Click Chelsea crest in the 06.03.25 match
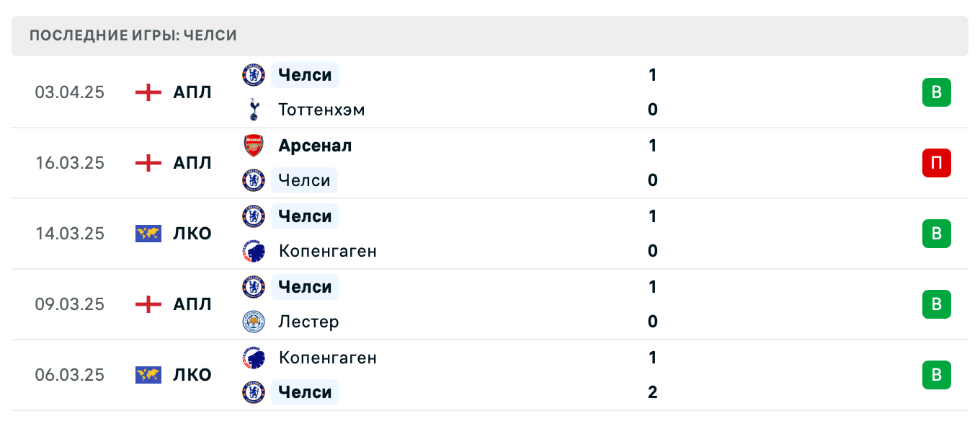This screenshot has width=980, height=424. pyautogui.click(x=254, y=392)
